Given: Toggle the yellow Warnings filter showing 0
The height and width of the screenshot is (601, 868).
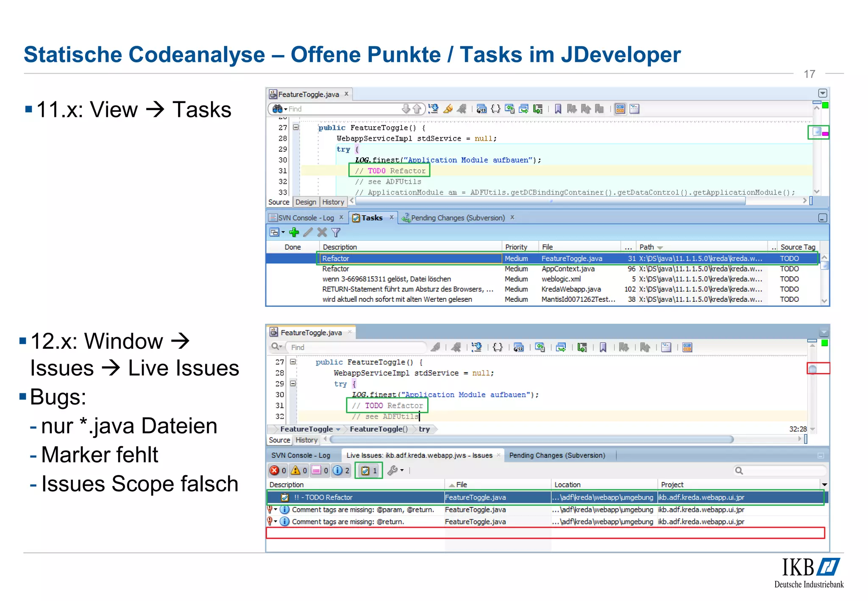Looking at the screenshot, I should coord(299,470).
